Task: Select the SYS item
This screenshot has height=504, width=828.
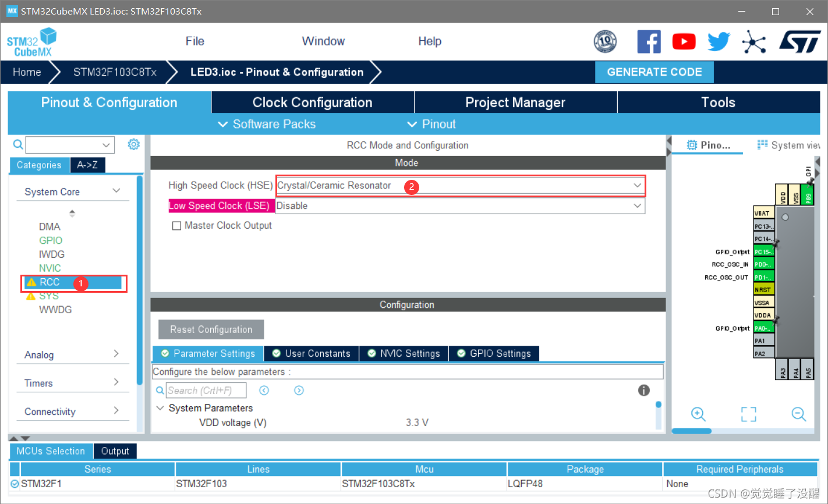Action: pyautogui.click(x=49, y=296)
